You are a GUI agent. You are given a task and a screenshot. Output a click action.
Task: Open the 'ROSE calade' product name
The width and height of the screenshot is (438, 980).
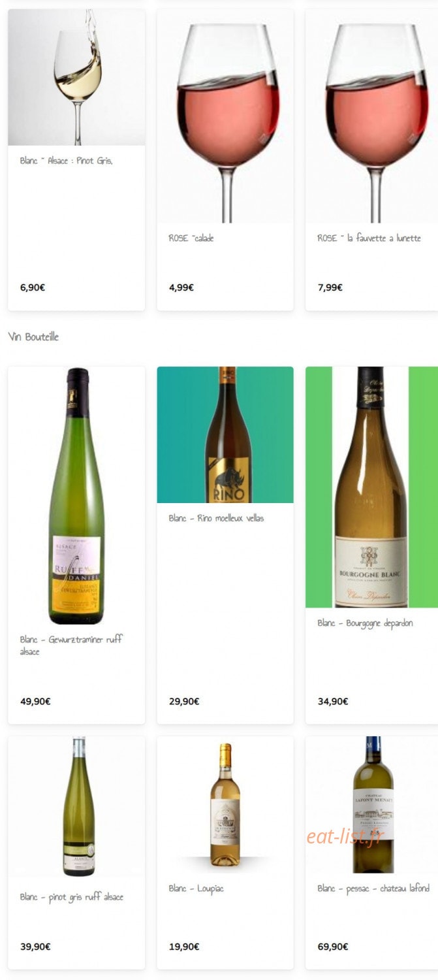[x=191, y=238]
